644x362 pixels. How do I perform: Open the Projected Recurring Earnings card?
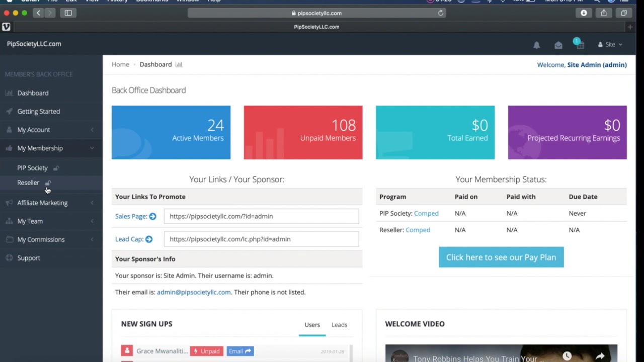click(x=567, y=132)
